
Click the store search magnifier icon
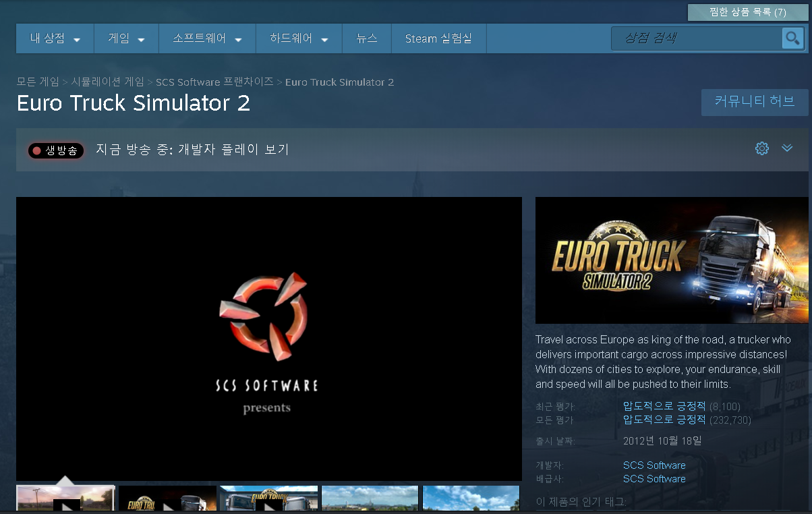tap(792, 38)
